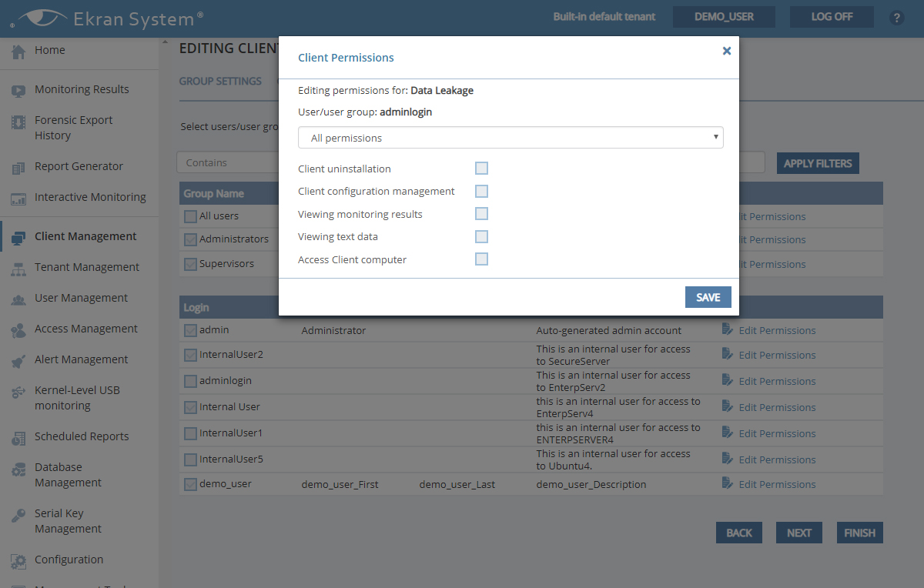Click the Kernel-Level USB monitoring icon
This screenshot has height=588, width=924.
18,392
